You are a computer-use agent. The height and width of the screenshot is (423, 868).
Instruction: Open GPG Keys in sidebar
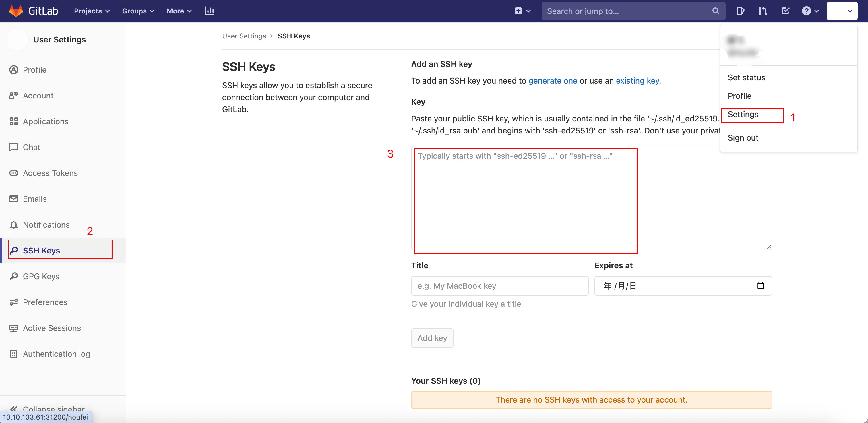pyautogui.click(x=41, y=276)
